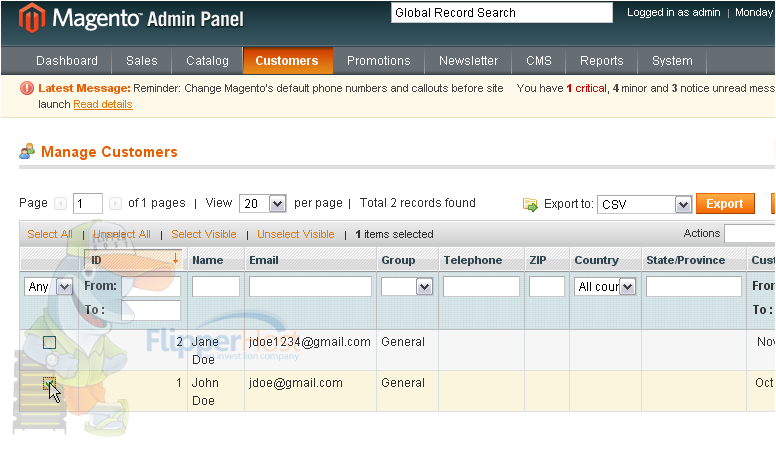
Task: Open the Promotions menu
Action: [379, 60]
